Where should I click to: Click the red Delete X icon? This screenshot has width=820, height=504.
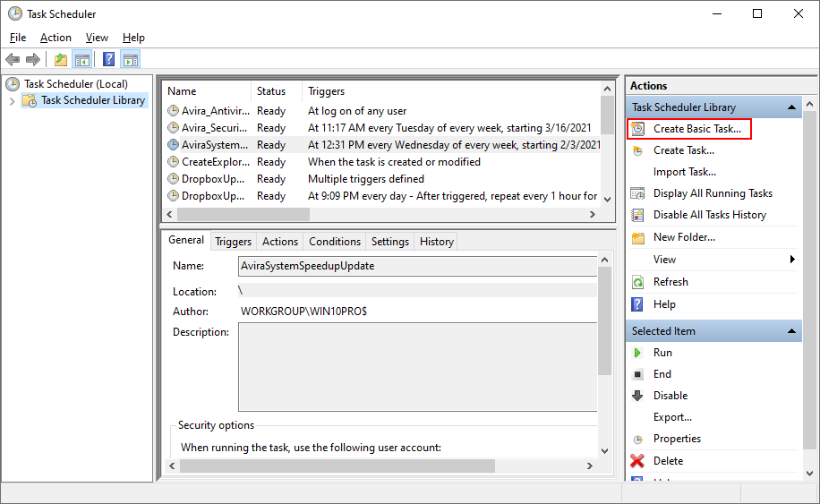tap(637, 461)
